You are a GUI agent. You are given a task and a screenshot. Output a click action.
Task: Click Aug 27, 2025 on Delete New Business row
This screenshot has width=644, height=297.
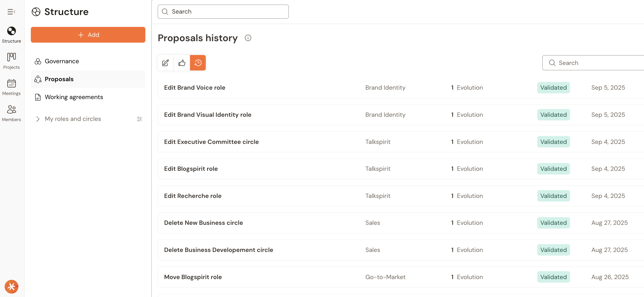[609, 223]
